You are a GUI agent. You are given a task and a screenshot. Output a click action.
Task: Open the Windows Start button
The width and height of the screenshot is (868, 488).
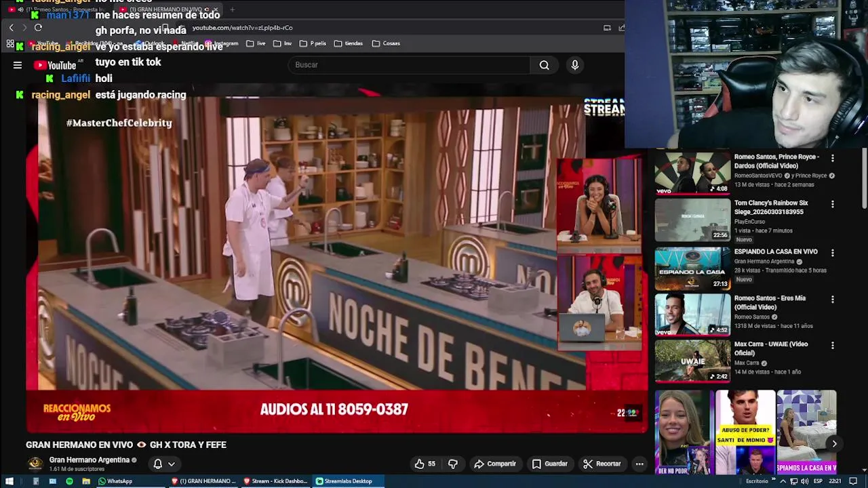tap(9, 481)
